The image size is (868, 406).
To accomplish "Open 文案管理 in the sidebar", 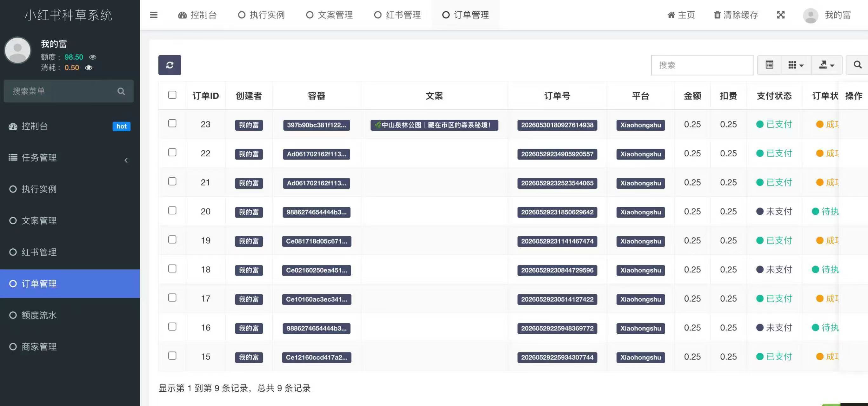I will pyautogui.click(x=70, y=220).
